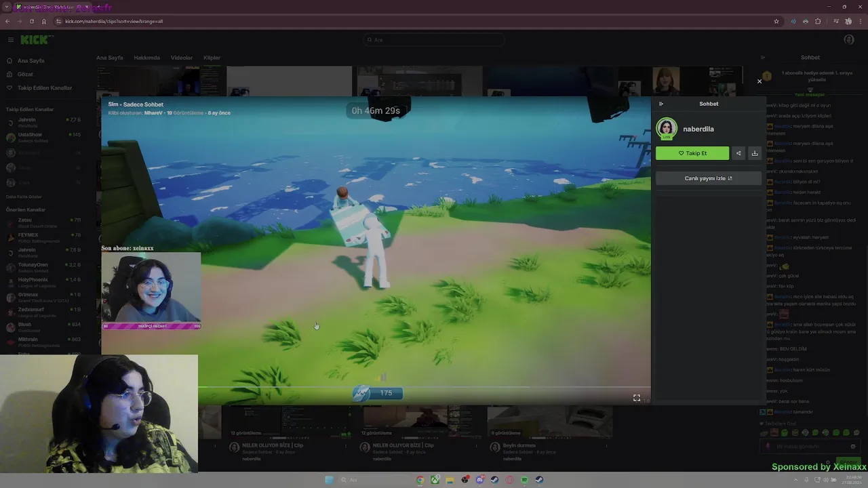This screenshot has height=488, width=868.
Task: Collapse chat panel in clip popup
Action: pyautogui.click(x=661, y=104)
